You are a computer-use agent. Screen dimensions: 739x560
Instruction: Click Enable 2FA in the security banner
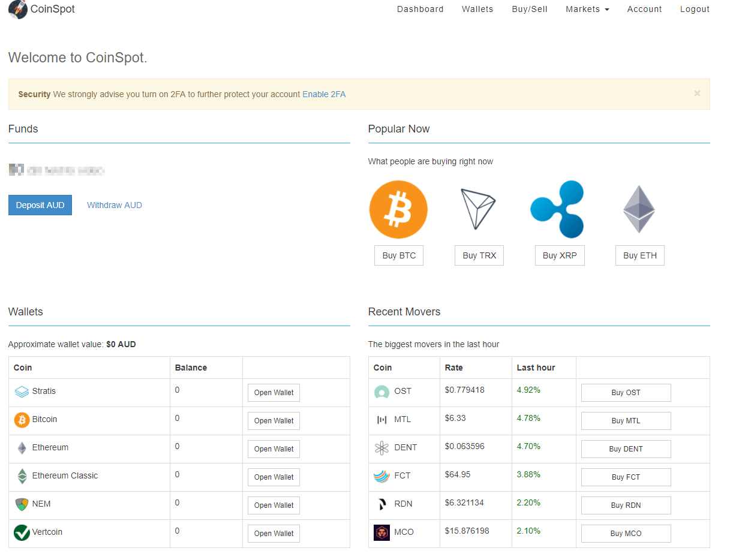click(324, 94)
